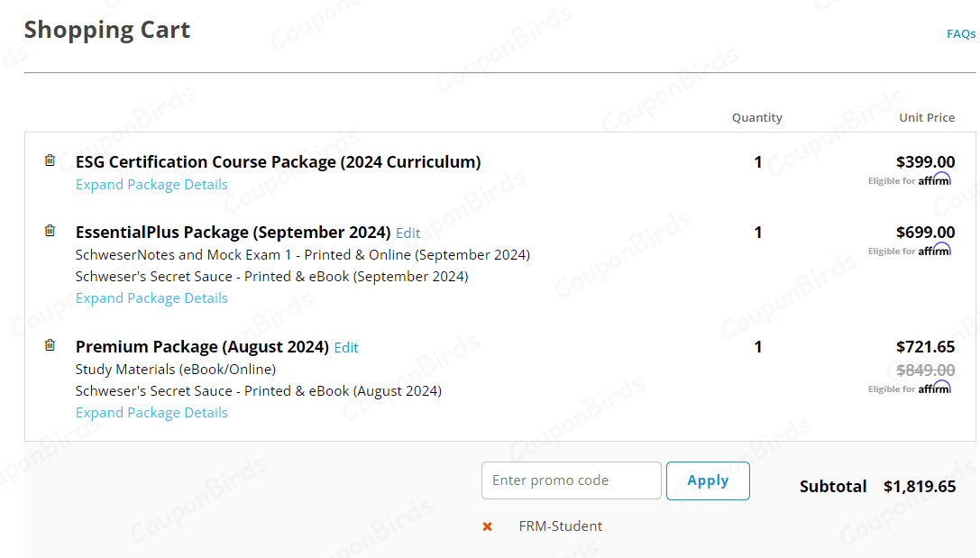Click the orange X next to FRM-Student
The height and width of the screenshot is (558, 980).
(x=487, y=526)
